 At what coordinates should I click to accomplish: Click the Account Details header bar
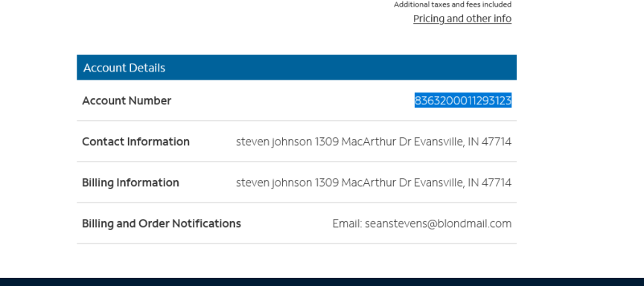point(296,67)
